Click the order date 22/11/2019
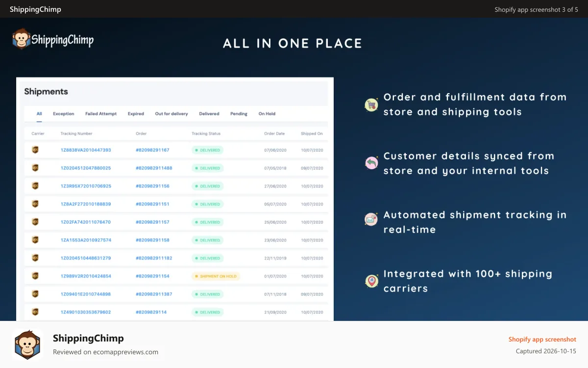Screen dimensions: 588x368 coord(275,258)
